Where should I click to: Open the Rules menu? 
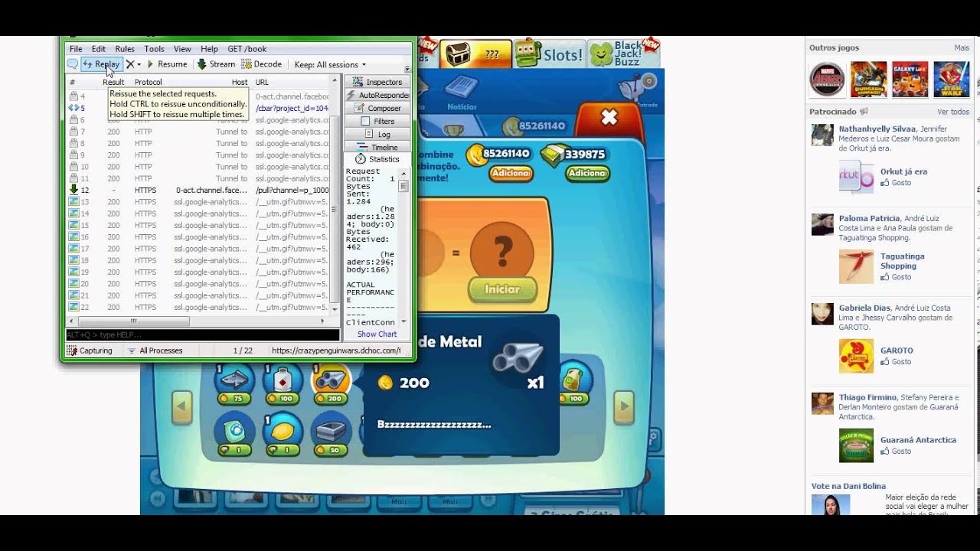125,49
